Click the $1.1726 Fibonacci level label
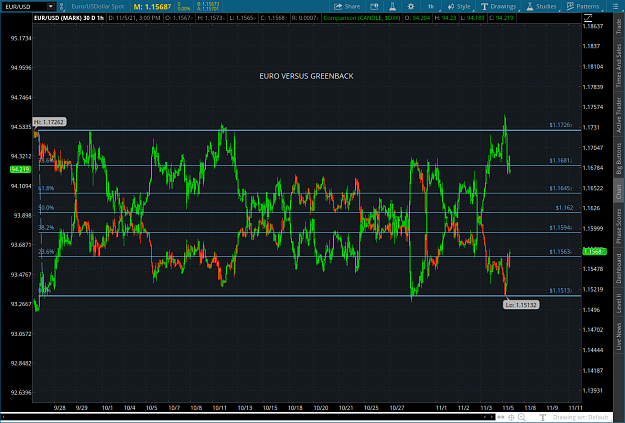625x423 pixels. [560, 125]
